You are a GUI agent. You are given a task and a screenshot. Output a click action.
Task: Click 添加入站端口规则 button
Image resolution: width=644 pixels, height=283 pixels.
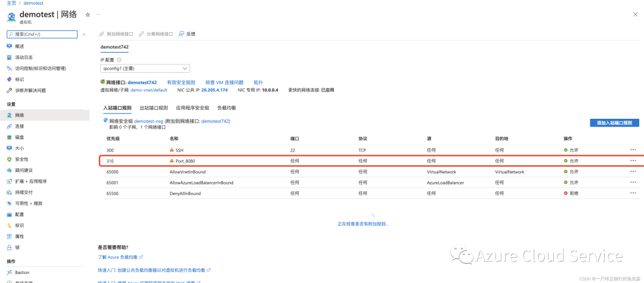pyautogui.click(x=614, y=122)
